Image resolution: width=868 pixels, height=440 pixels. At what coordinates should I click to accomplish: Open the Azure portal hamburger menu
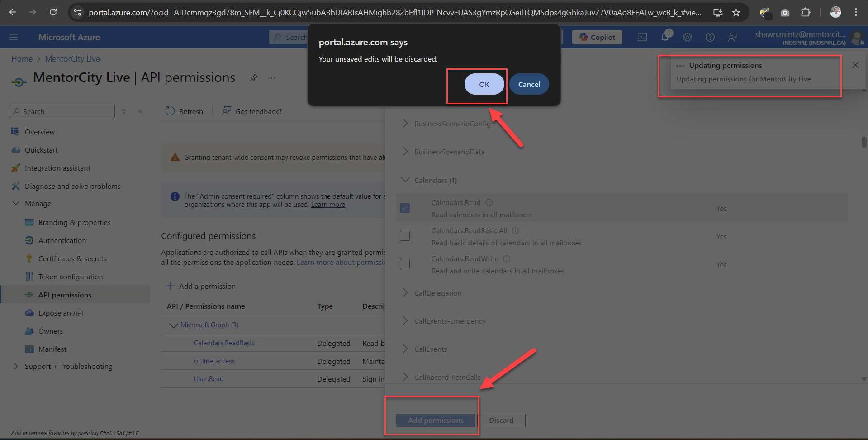[14, 37]
